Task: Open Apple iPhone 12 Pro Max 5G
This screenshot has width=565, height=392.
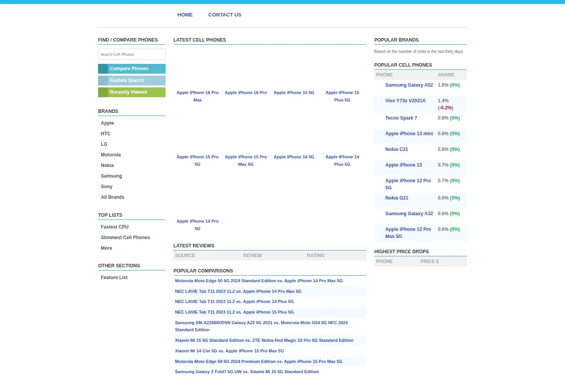Action: coord(408,233)
